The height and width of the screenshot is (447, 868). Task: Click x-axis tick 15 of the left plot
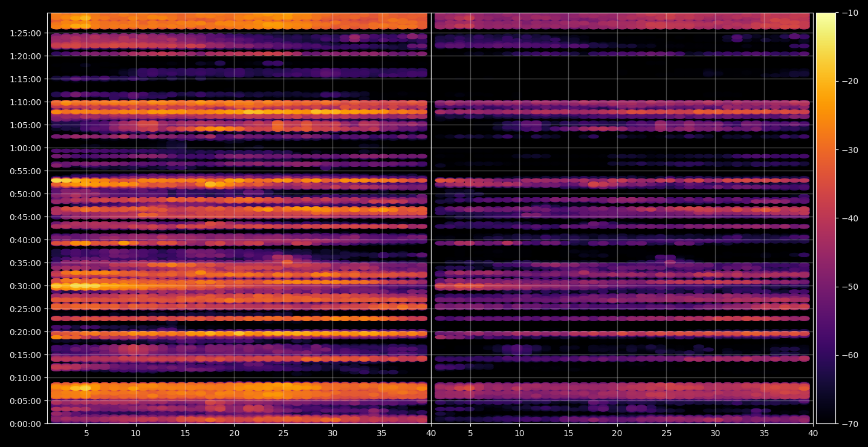coord(185,433)
